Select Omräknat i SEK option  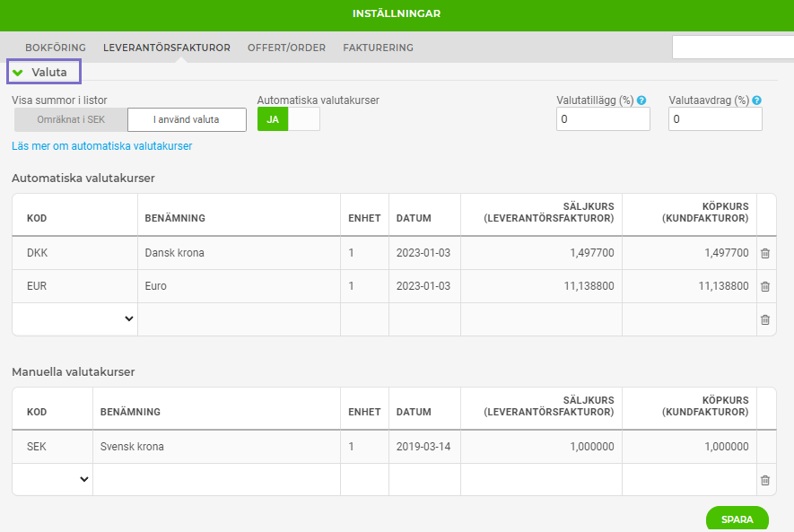tap(71, 119)
